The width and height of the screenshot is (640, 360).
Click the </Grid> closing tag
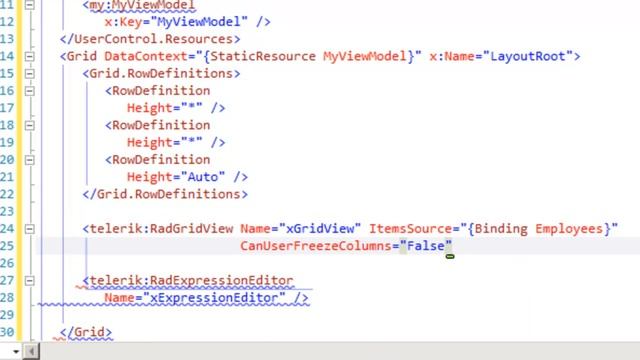pos(86,332)
